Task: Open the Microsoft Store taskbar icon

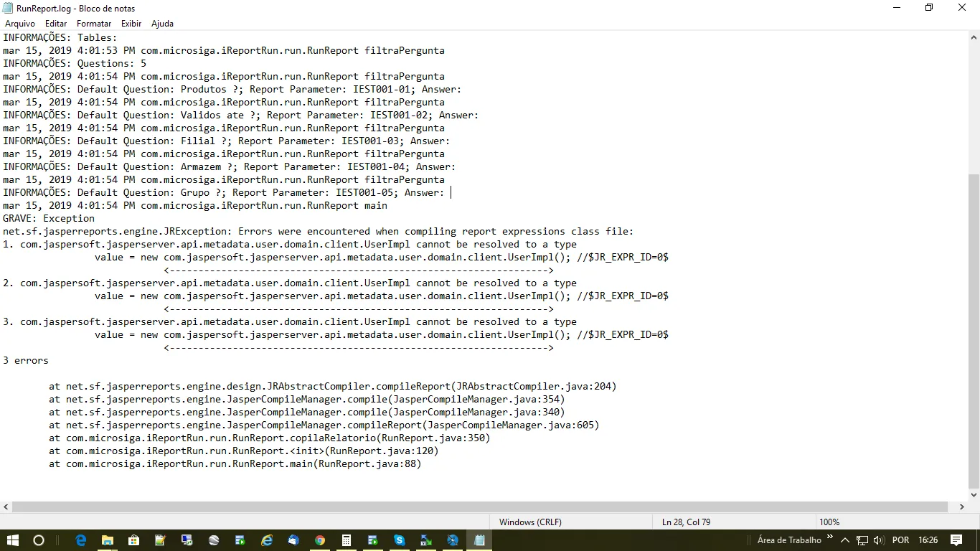Action: (134, 540)
